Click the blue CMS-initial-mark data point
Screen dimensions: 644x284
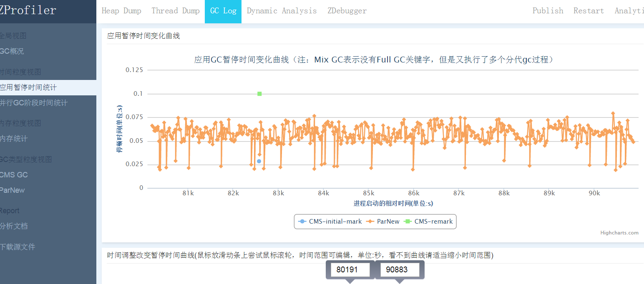259,161
